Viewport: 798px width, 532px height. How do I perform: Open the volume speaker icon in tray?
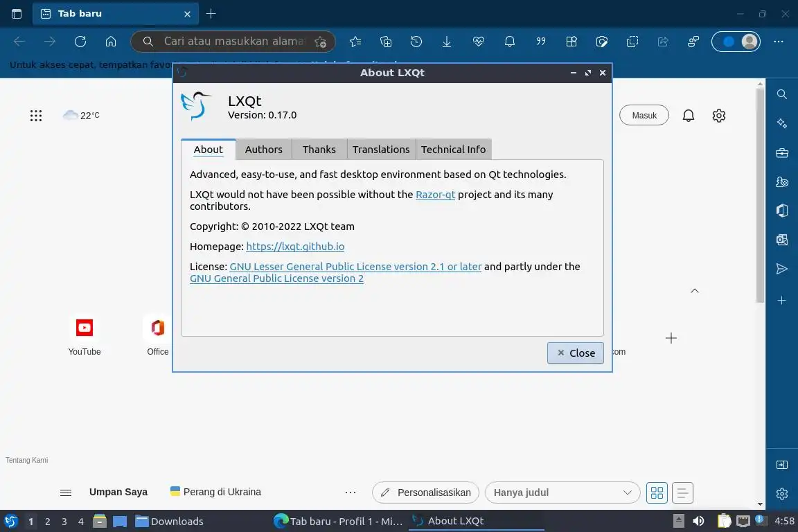pyautogui.click(x=698, y=521)
